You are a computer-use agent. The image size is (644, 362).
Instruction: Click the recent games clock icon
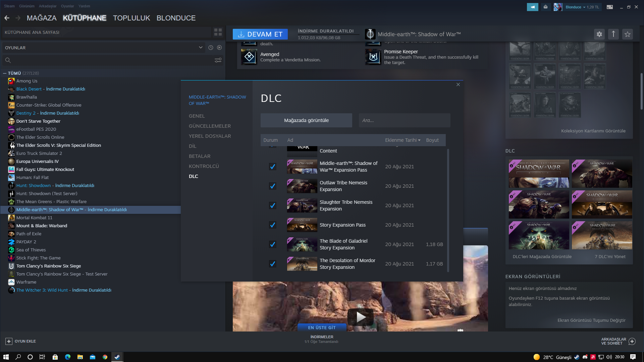[211, 48]
